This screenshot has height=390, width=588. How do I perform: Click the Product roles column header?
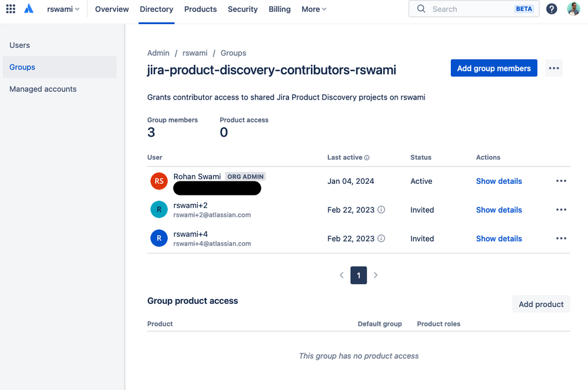pyautogui.click(x=438, y=323)
